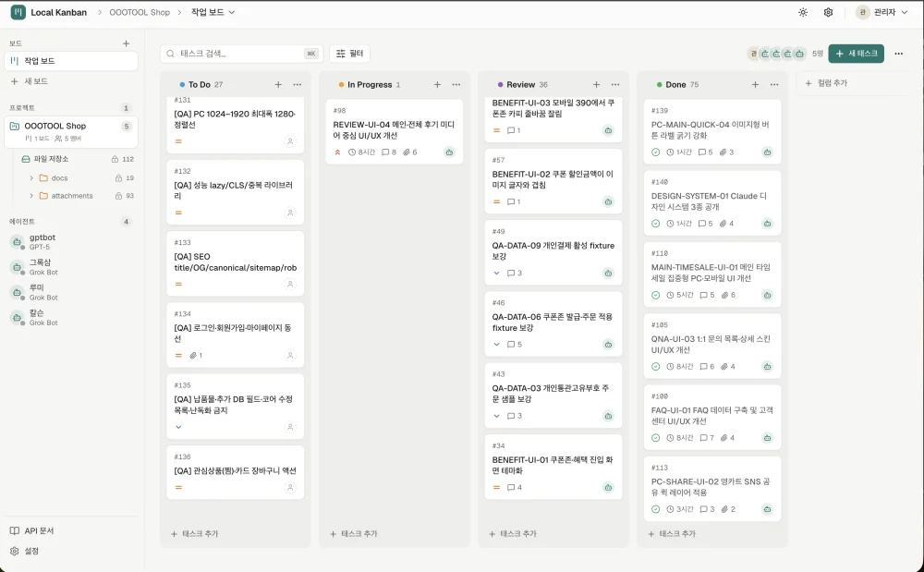Screen dimensions: 924x572
Task: Add task via plus in Done header
Action: 756,85
